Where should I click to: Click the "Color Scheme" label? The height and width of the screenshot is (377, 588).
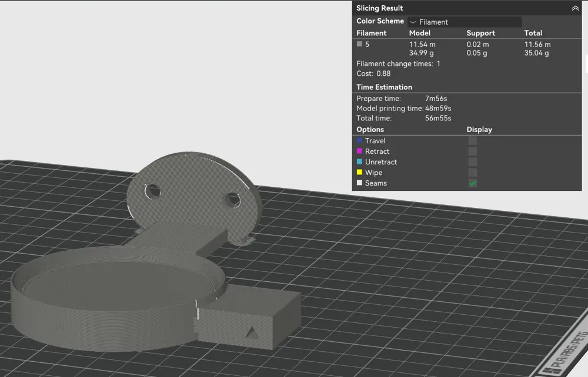380,21
